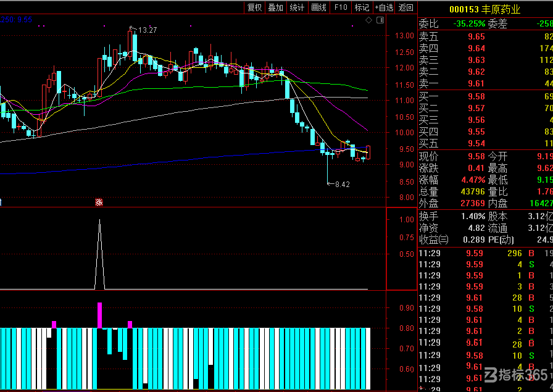Click the 13.00 price axis label
Screen dimensions: 553x392
[404, 36]
